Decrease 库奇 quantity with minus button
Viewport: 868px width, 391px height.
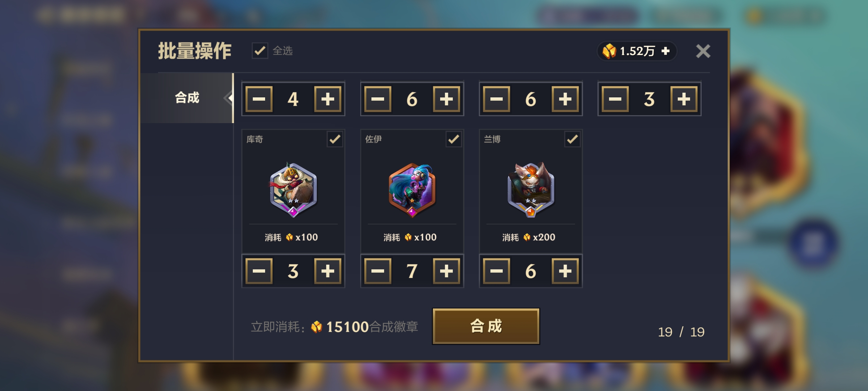[259, 271]
